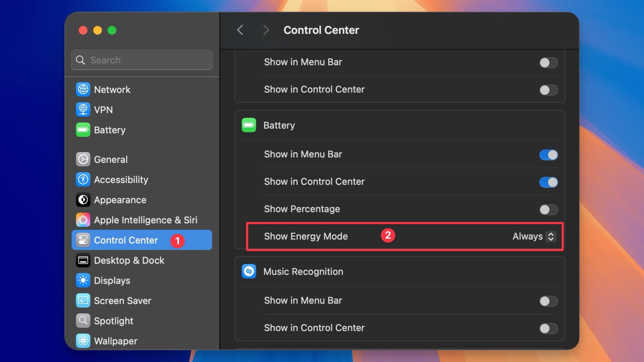Open Apple Intelligence & Siri settings

pos(142,220)
